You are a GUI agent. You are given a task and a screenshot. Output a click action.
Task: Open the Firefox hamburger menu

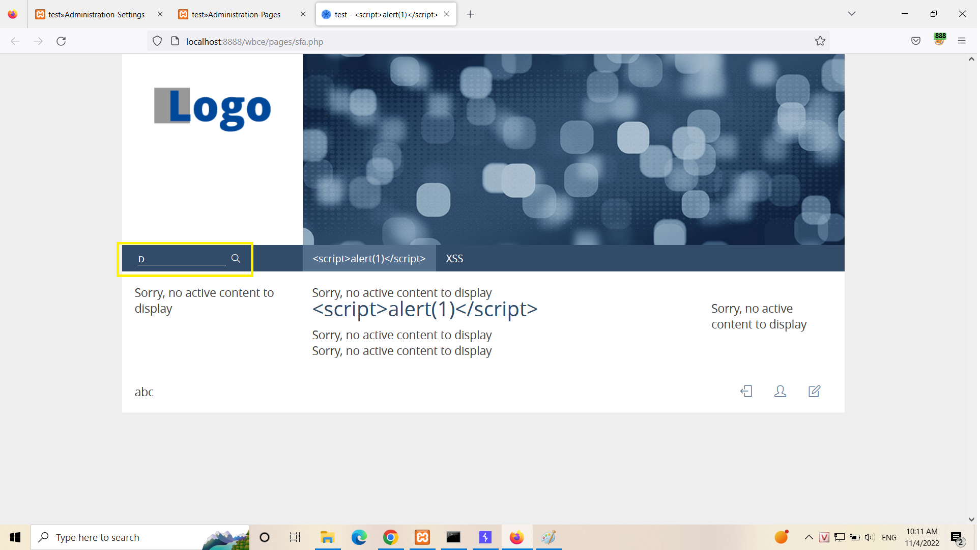961,41
